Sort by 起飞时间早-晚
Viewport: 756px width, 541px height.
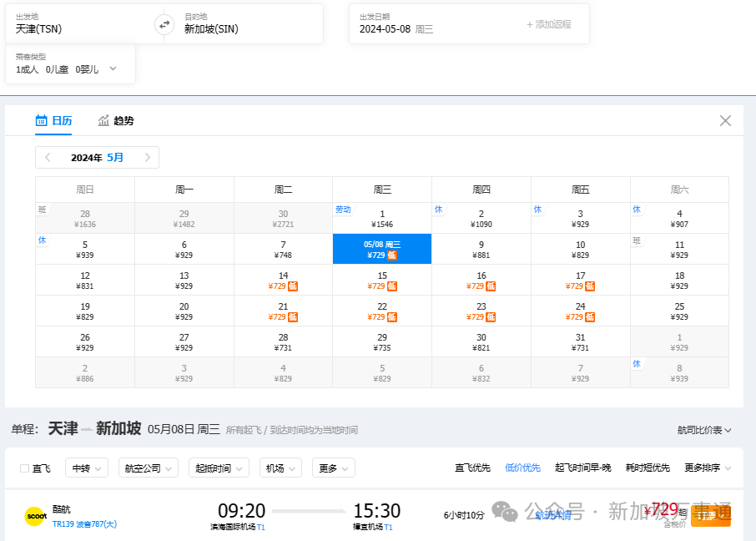click(x=583, y=468)
